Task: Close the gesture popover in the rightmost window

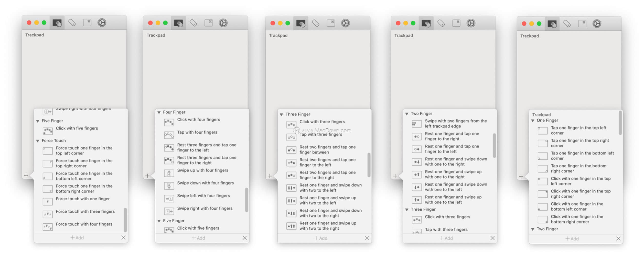Action: pyautogui.click(x=618, y=239)
